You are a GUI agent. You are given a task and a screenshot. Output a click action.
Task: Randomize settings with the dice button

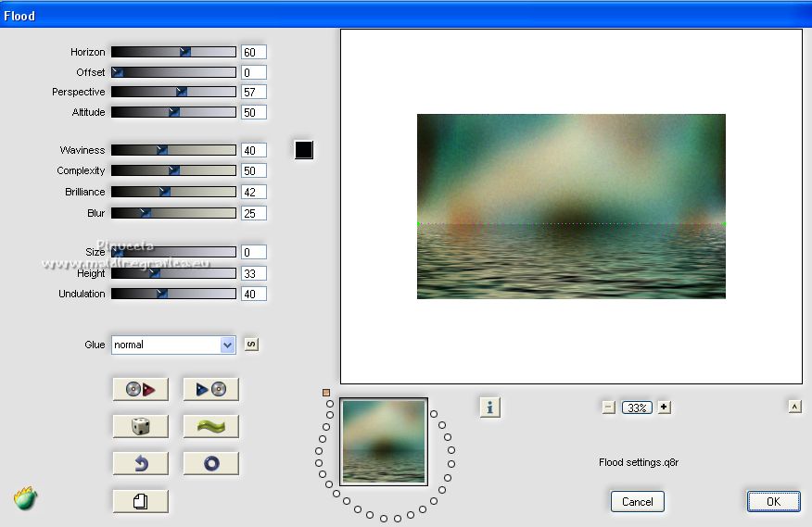[x=140, y=427]
